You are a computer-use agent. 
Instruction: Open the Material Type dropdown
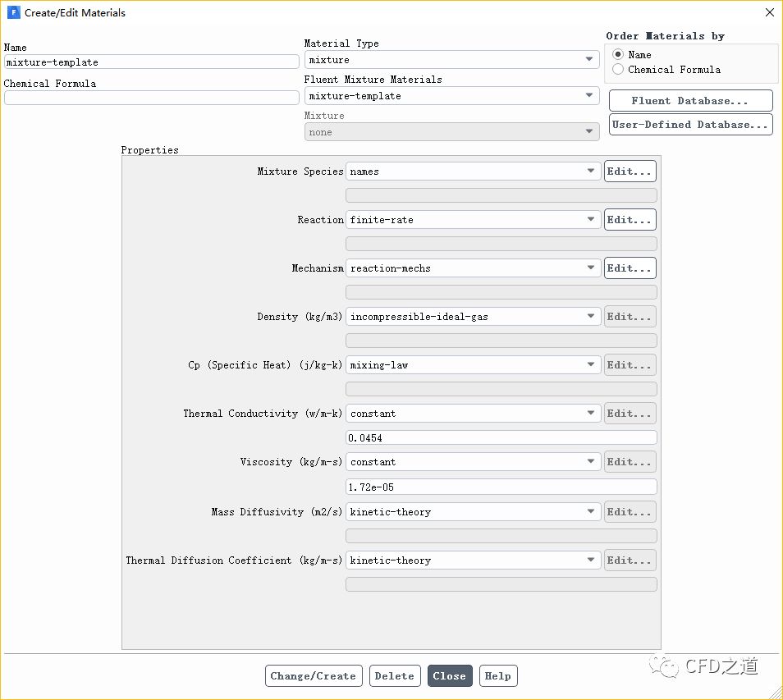point(451,60)
